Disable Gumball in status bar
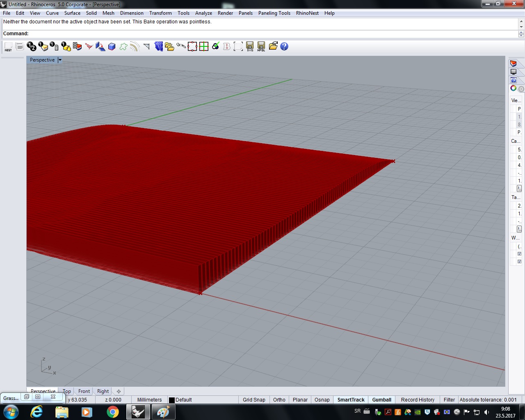The width and height of the screenshot is (525, 420). tap(382, 400)
